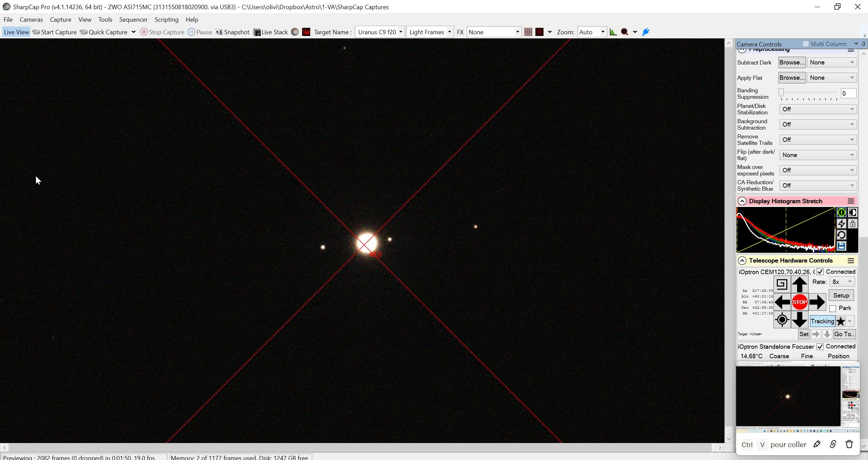Open Live Stack from the toolbar

[271, 32]
